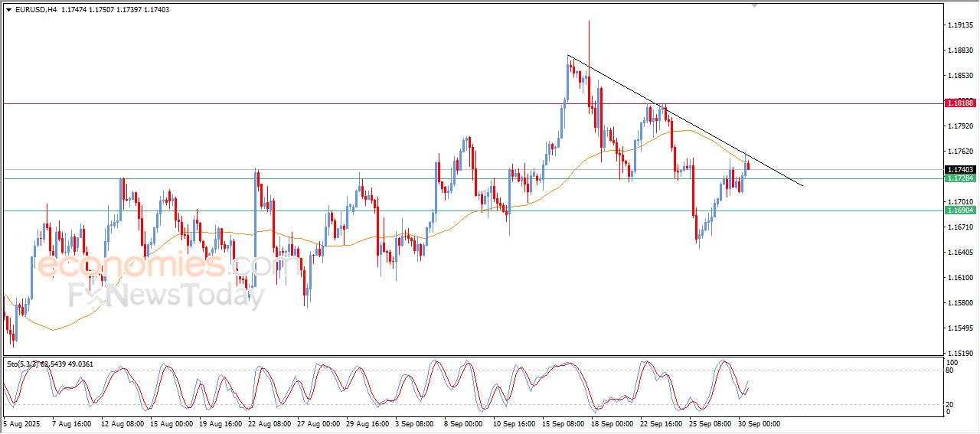Click the stochastic 100 level label

click(953, 362)
